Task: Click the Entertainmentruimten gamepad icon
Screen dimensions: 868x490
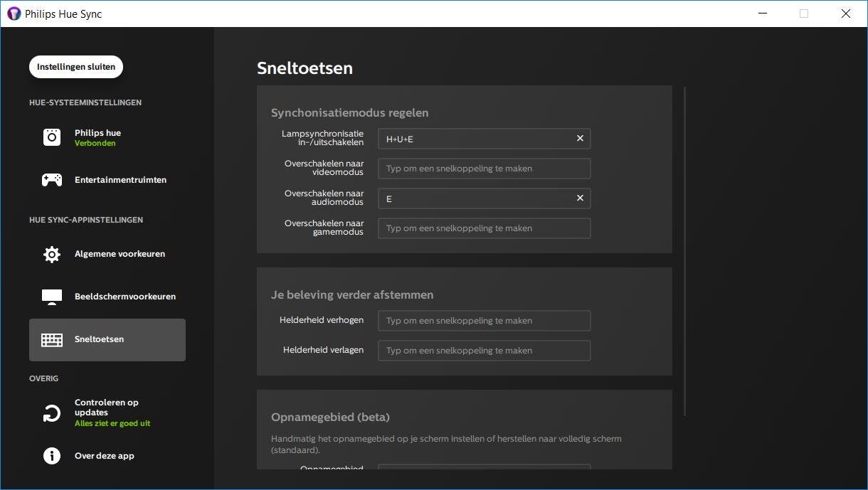Action: (x=52, y=180)
